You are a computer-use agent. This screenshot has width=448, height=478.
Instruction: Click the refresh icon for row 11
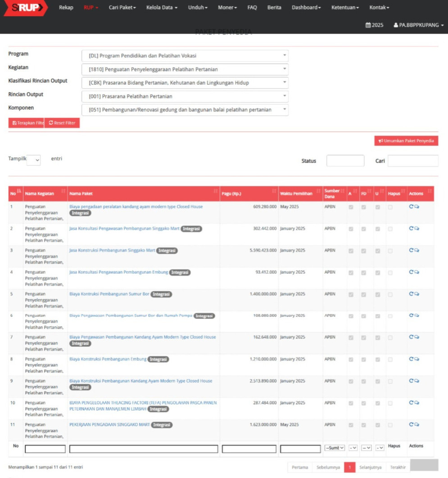click(411, 424)
